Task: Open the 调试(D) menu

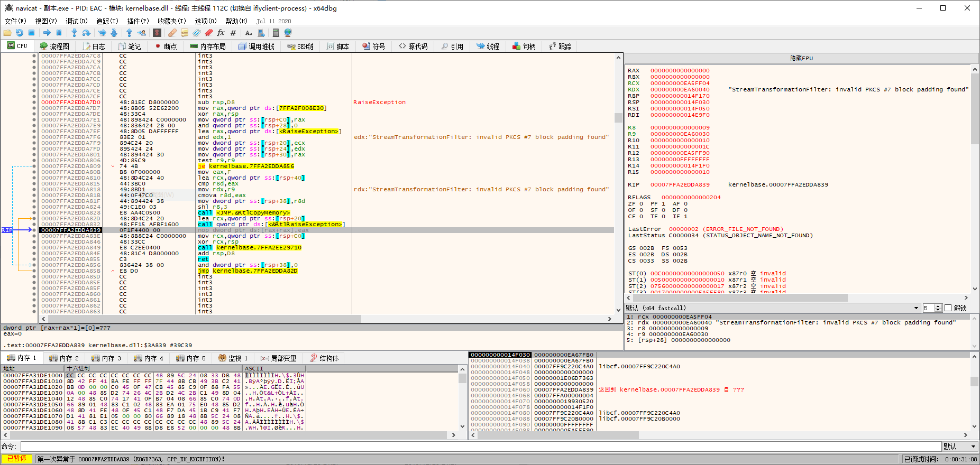Action: tap(77, 21)
